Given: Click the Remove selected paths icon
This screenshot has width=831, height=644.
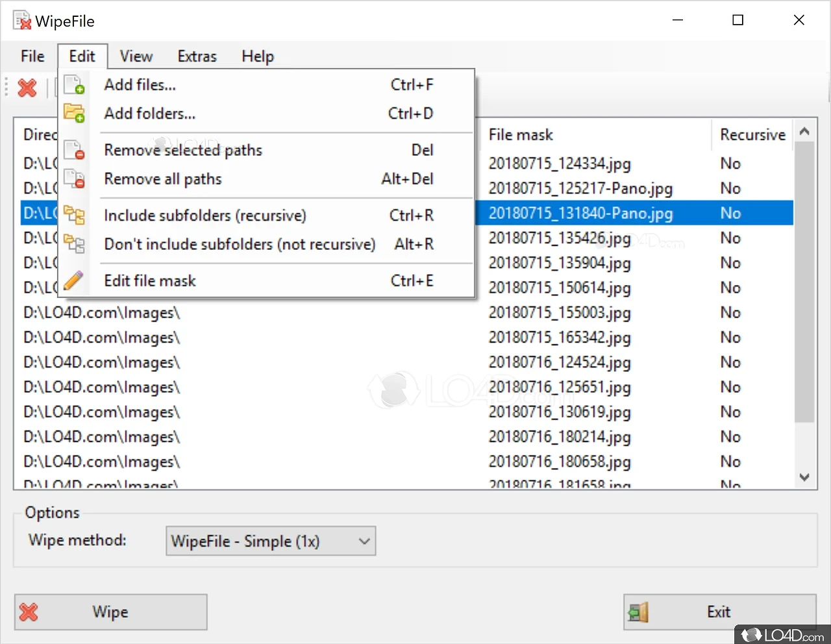Looking at the screenshot, I should pos(74,150).
